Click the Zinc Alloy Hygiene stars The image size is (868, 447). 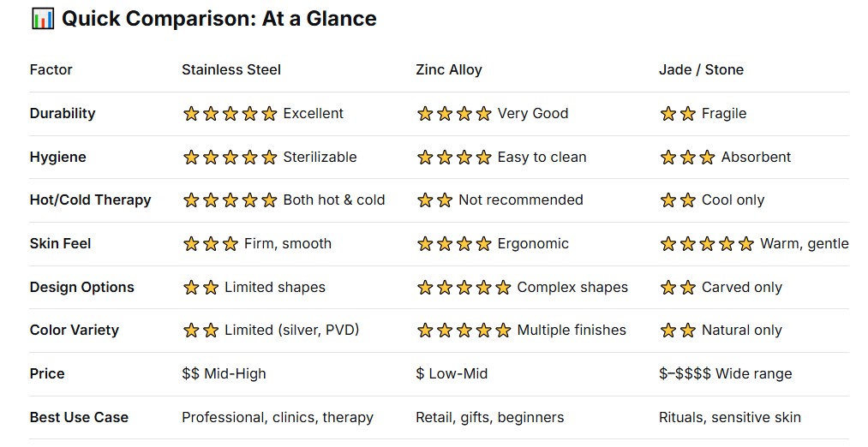coord(454,158)
